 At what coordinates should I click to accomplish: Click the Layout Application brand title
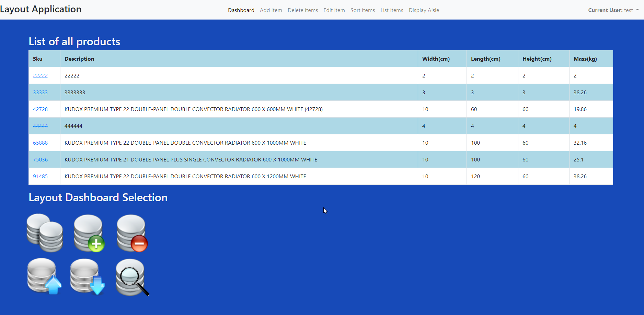click(x=41, y=9)
